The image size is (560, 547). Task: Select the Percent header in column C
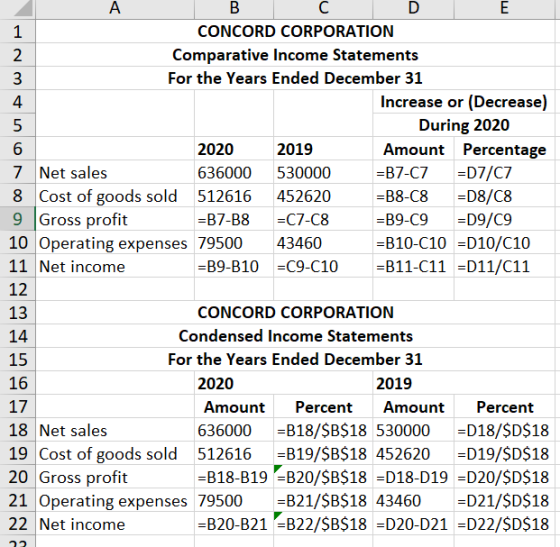click(323, 407)
